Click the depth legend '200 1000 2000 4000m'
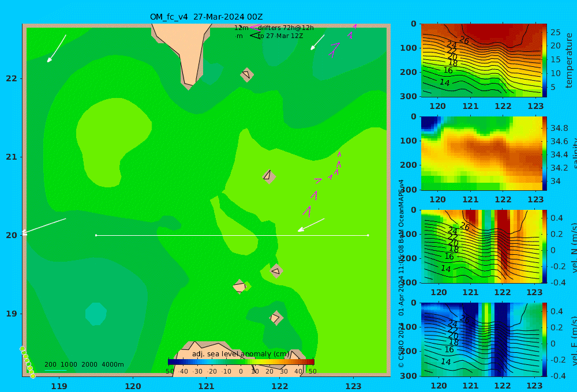 84,364
